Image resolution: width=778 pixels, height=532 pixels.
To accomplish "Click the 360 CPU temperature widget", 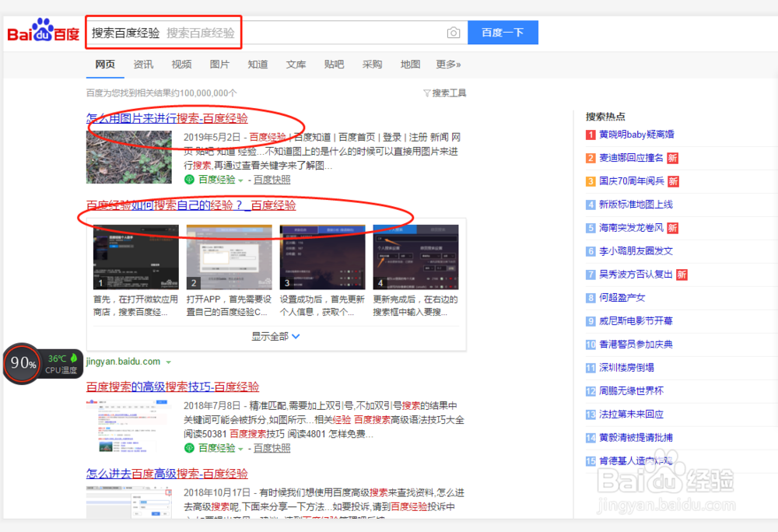I will (61, 364).
